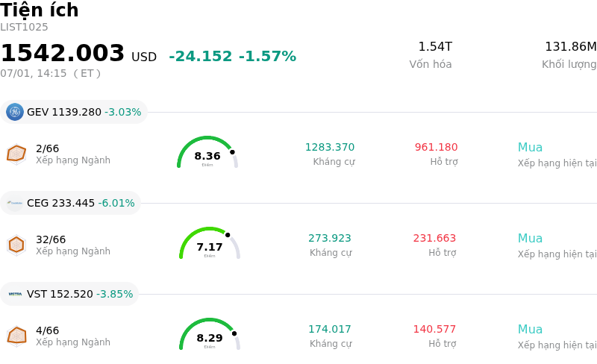
Task: Select GEV resistance value 1283.370
Action: coord(330,147)
